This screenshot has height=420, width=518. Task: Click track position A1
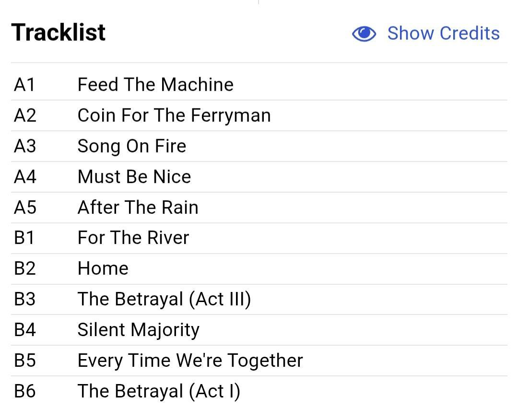click(x=24, y=84)
